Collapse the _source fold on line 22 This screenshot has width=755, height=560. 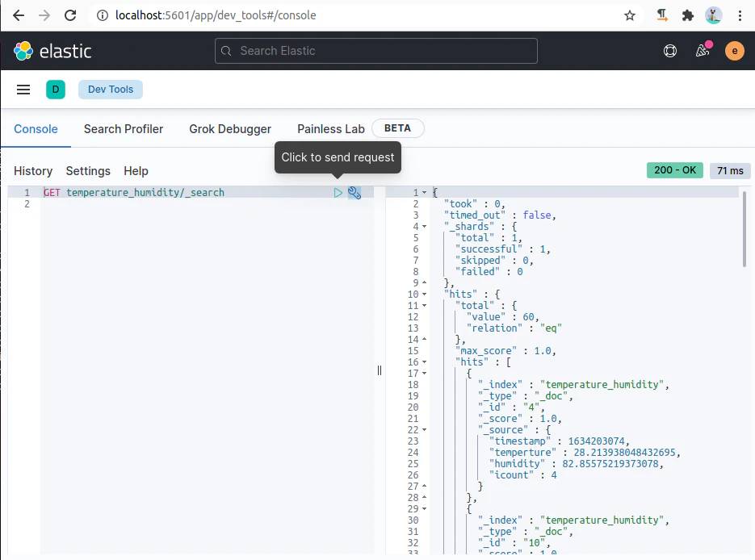[424, 429]
